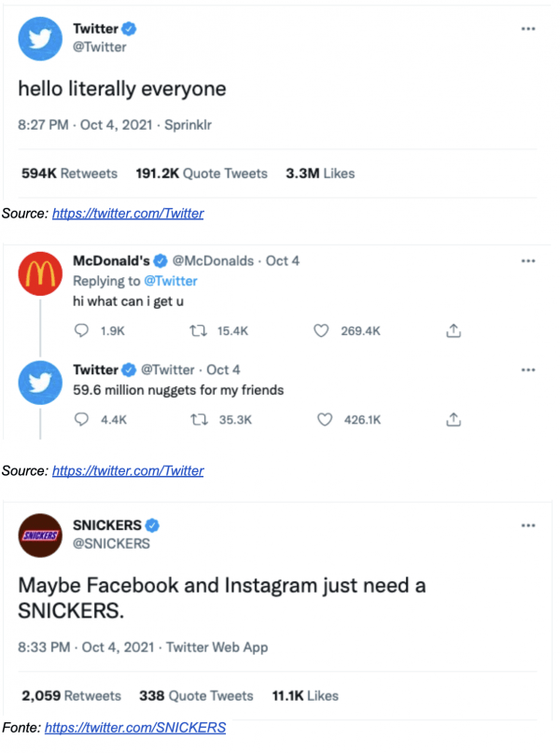Screen dimensions: 560x753
Task: Click the @Twitter mention in 'Replying to'
Action: click(171, 281)
